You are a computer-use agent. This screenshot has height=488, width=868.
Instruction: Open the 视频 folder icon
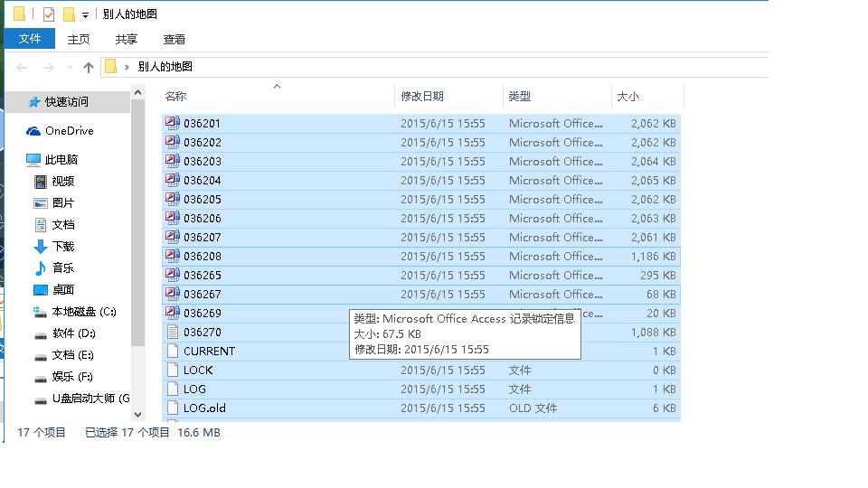click(41, 182)
